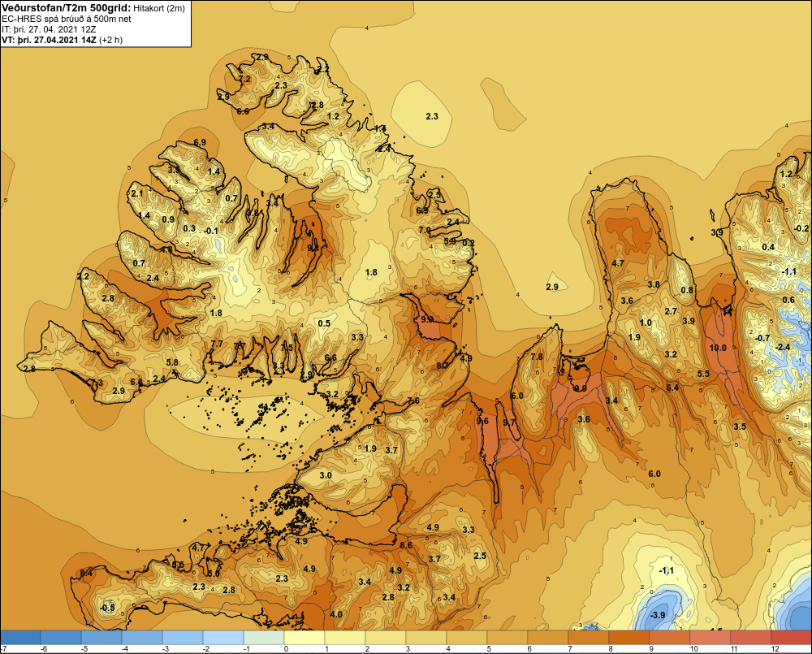This screenshot has width=812, height=654.
Task: Click the 9.6 temperature value on the map
Action: [x=482, y=422]
